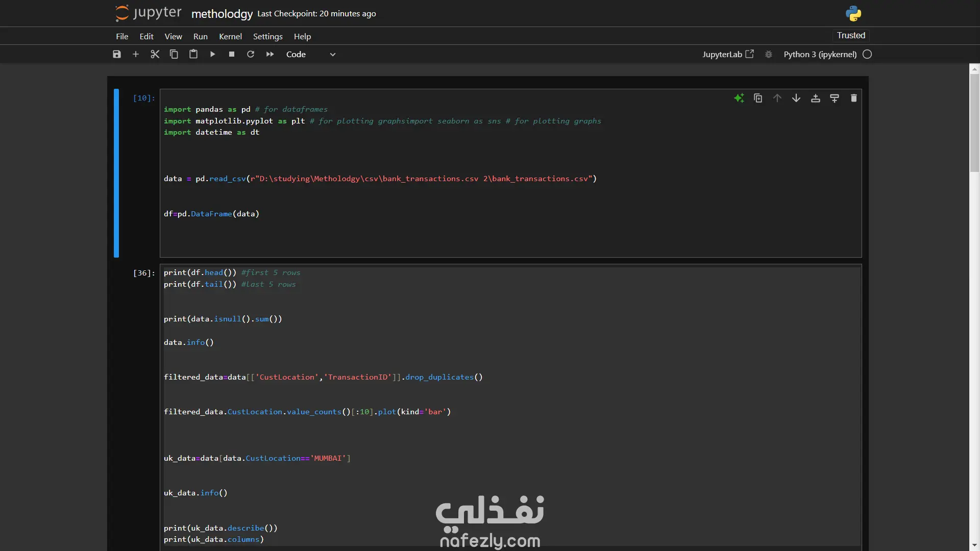Click the Python logo icon
Viewport: 980px width, 551px height.
click(853, 14)
